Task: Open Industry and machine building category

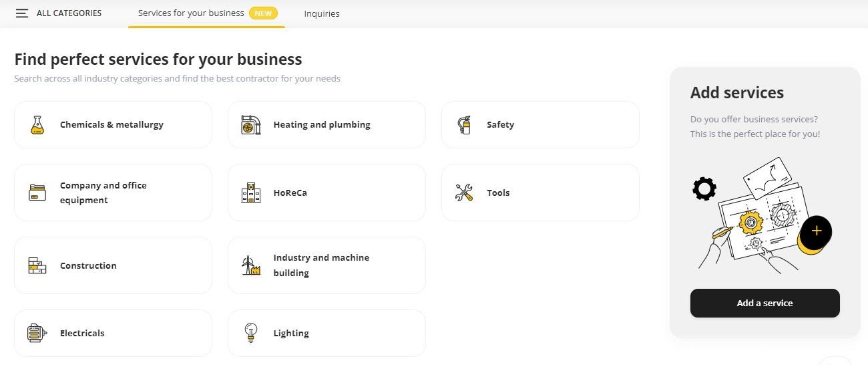Action: 327,265
